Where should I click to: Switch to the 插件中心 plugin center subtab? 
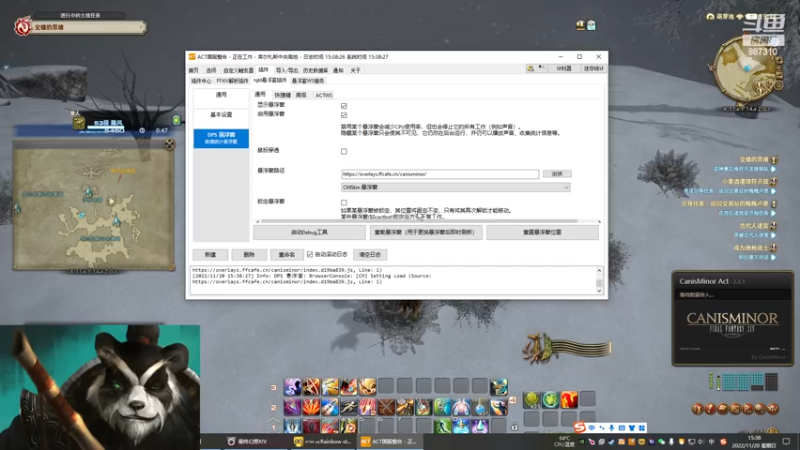[x=201, y=81]
